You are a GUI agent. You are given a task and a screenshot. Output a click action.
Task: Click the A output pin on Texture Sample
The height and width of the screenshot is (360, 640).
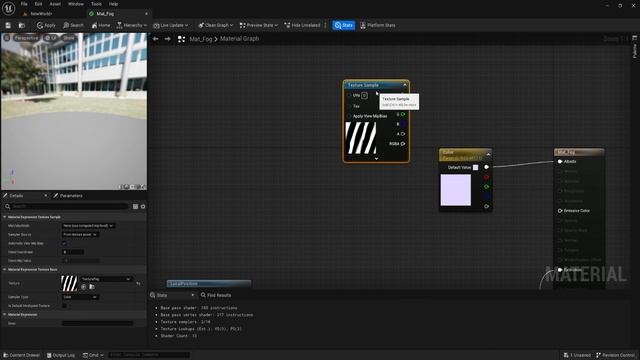pos(403,134)
